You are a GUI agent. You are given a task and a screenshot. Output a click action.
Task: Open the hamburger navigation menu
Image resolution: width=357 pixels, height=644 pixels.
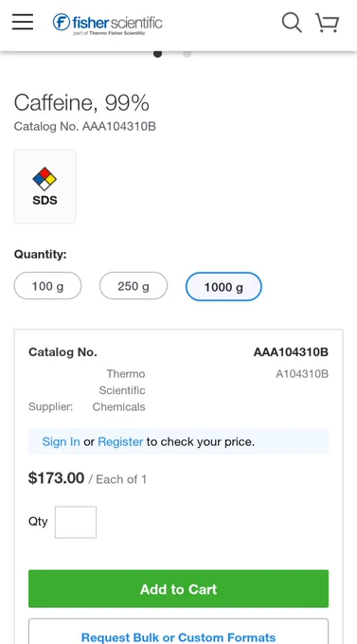[x=23, y=22]
